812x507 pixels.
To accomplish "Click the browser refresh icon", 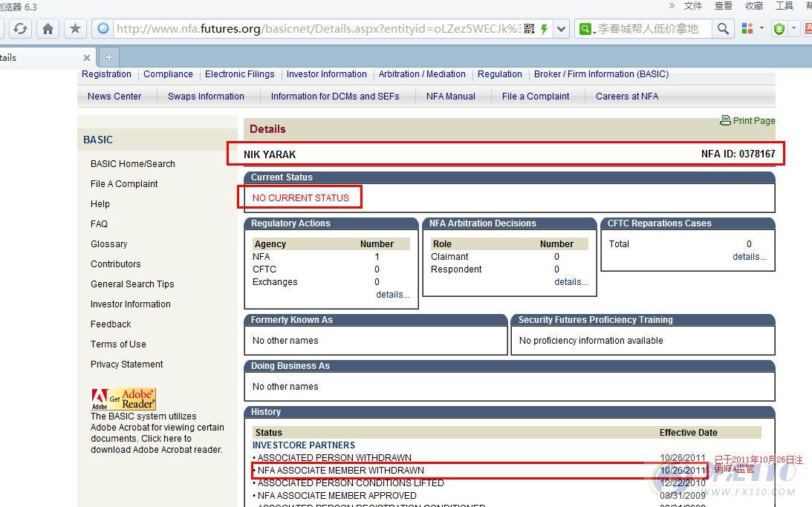I will point(20,28).
